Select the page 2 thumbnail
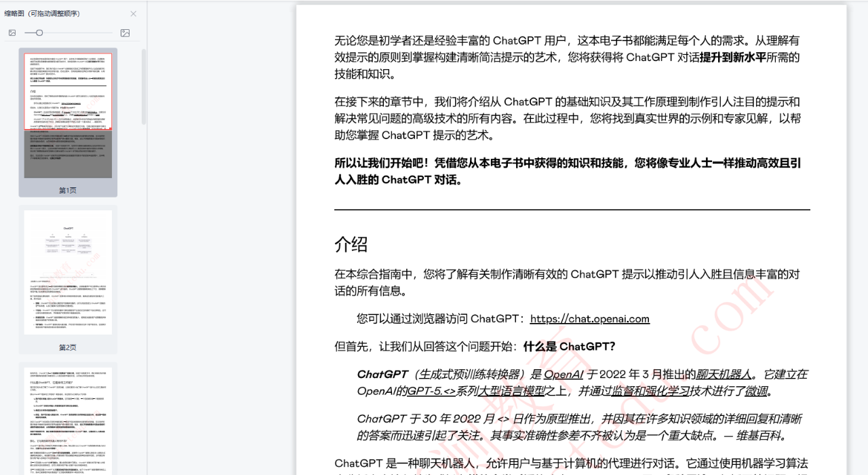 coord(68,273)
